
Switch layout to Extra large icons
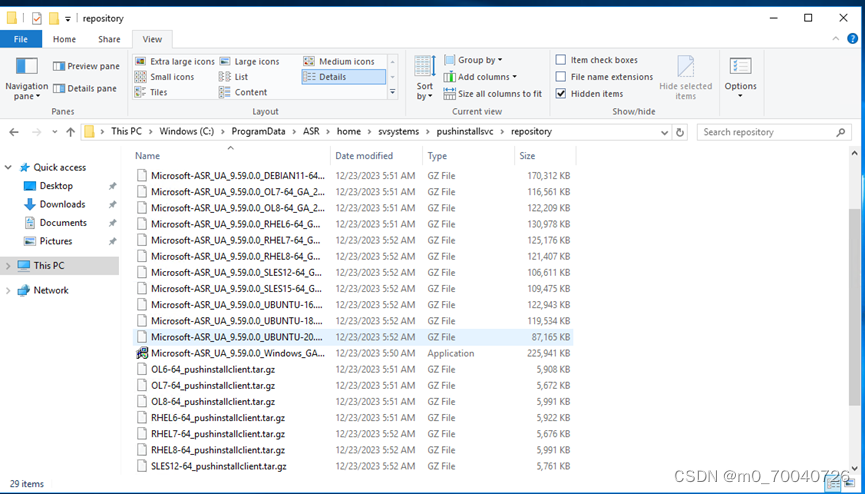coord(174,61)
